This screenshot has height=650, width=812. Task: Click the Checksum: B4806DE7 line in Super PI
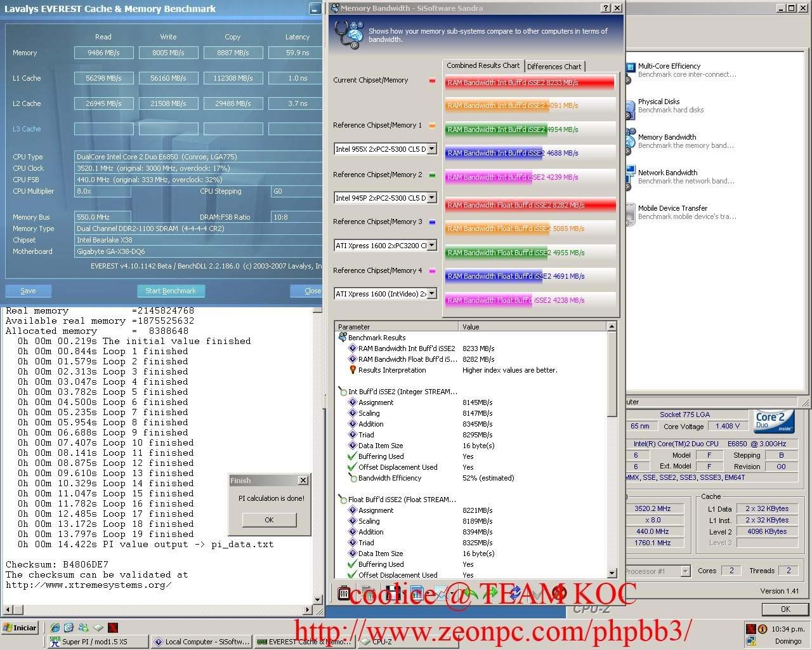click(x=57, y=564)
